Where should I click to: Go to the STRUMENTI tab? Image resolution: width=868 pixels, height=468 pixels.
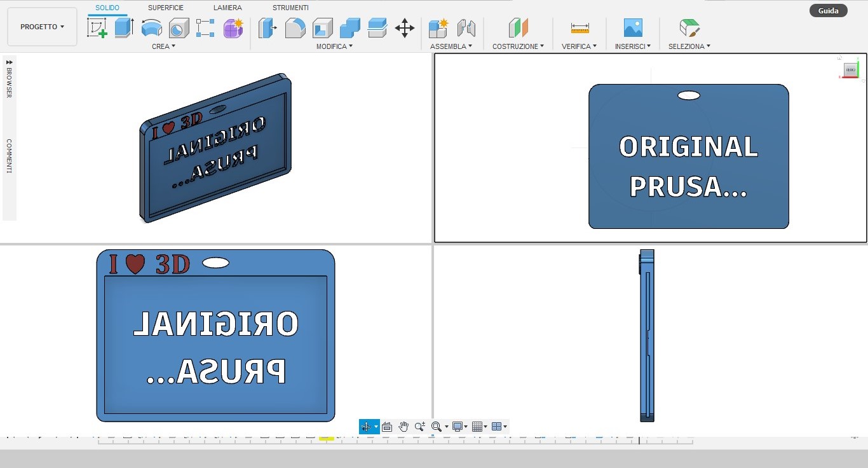coord(290,8)
